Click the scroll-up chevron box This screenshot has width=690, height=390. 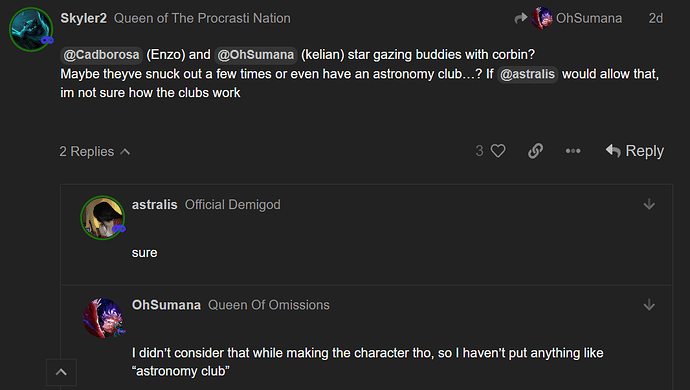point(61,372)
